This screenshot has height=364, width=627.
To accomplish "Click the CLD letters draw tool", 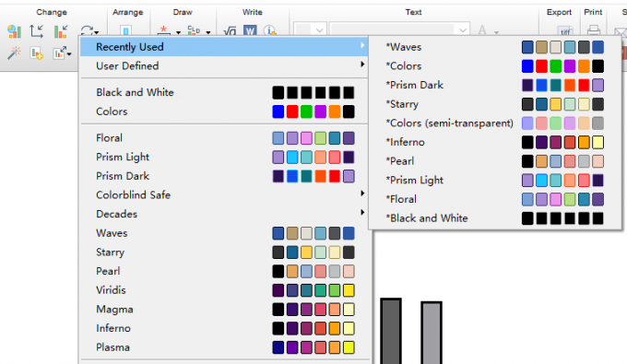I will [x=194, y=30].
